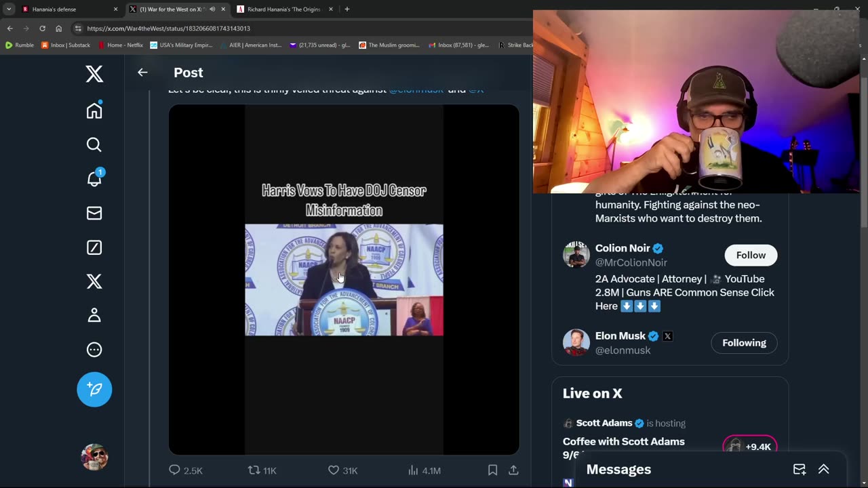Open the Messages envelope sidebar icon
Screen dimensions: 868x488
click(x=94, y=213)
